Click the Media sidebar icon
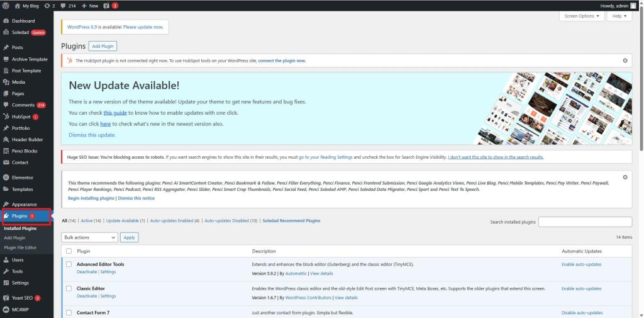Image resolution: width=644 pixels, height=318 pixels. tap(6, 82)
